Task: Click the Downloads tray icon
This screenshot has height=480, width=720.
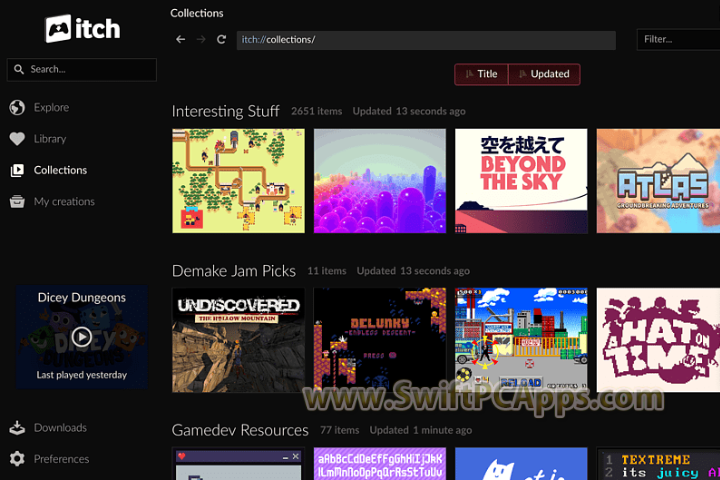Action: click(17, 428)
